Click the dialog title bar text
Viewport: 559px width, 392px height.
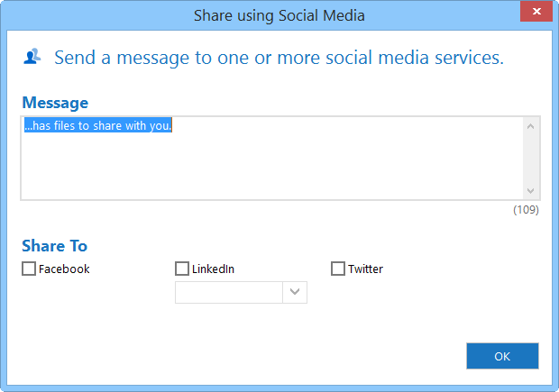[x=279, y=15]
